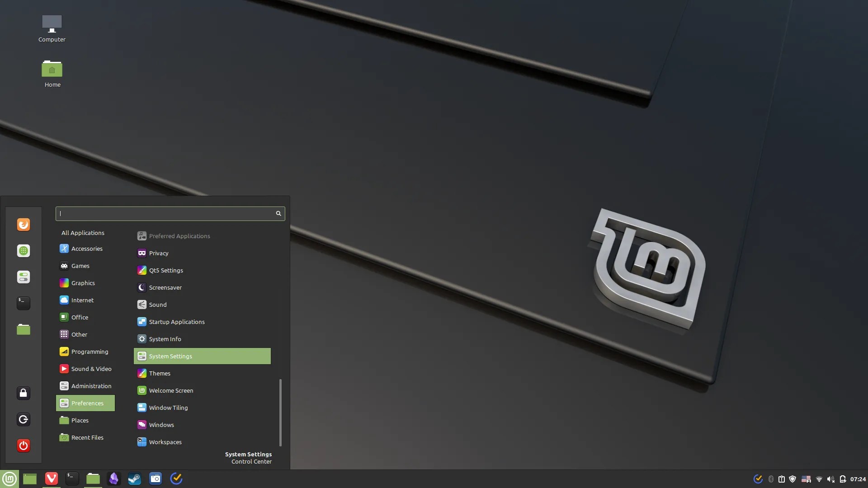Launch System Settings from the list

(x=170, y=356)
